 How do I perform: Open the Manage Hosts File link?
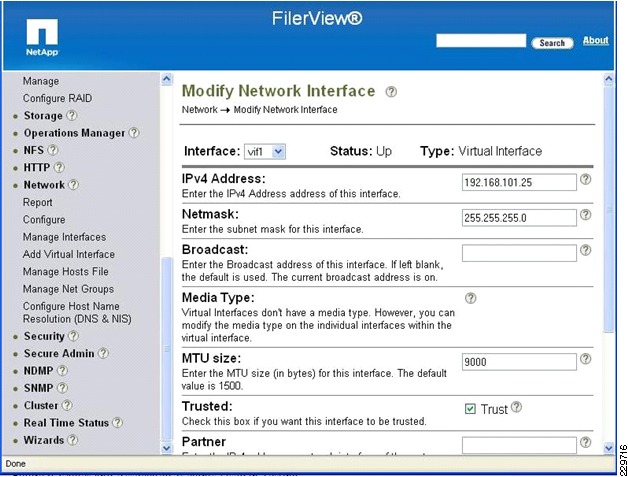coord(66,271)
